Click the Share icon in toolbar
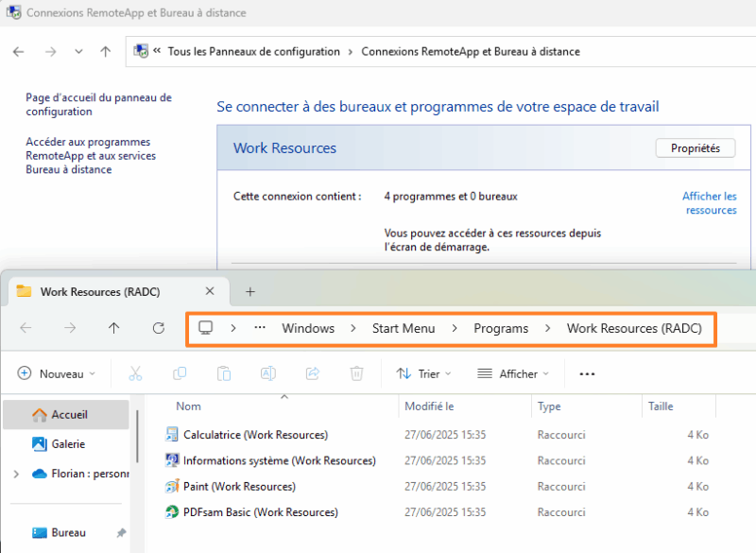Viewport: 756px width, 553px height. [313, 373]
